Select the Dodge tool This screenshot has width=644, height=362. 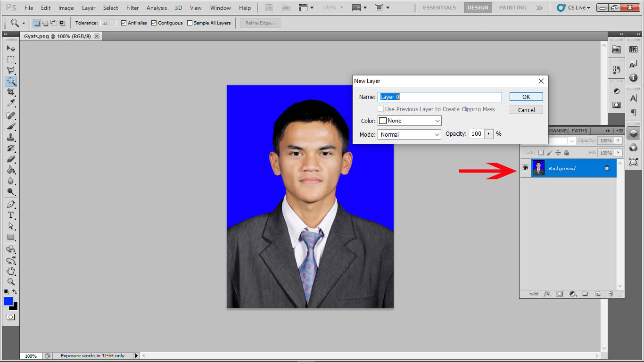click(11, 192)
